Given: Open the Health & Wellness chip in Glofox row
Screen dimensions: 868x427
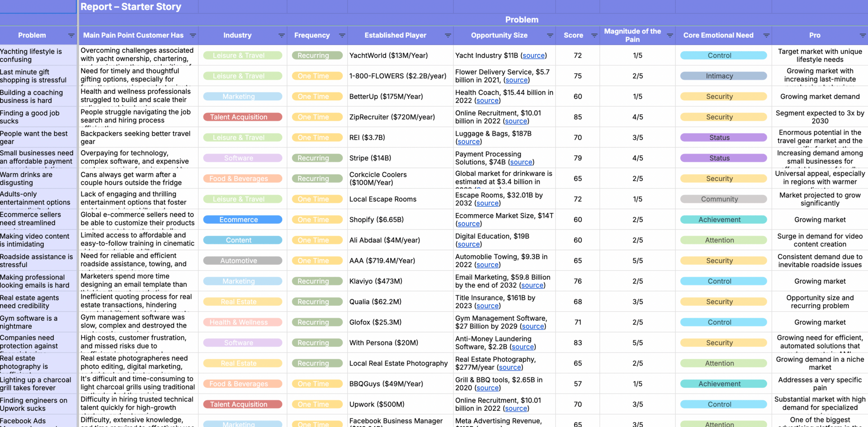Looking at the screenshot, I should pos(242,322).
